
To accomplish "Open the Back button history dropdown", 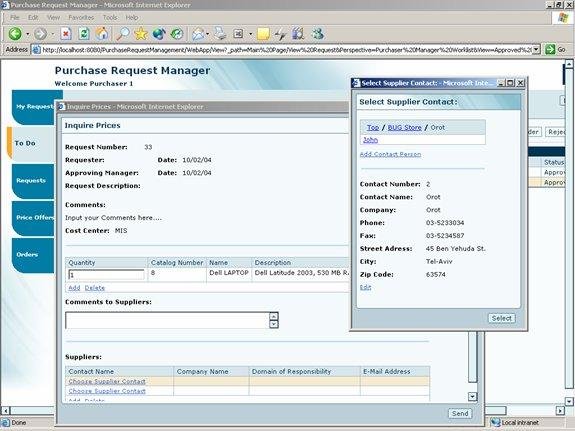I will (28, 34).
